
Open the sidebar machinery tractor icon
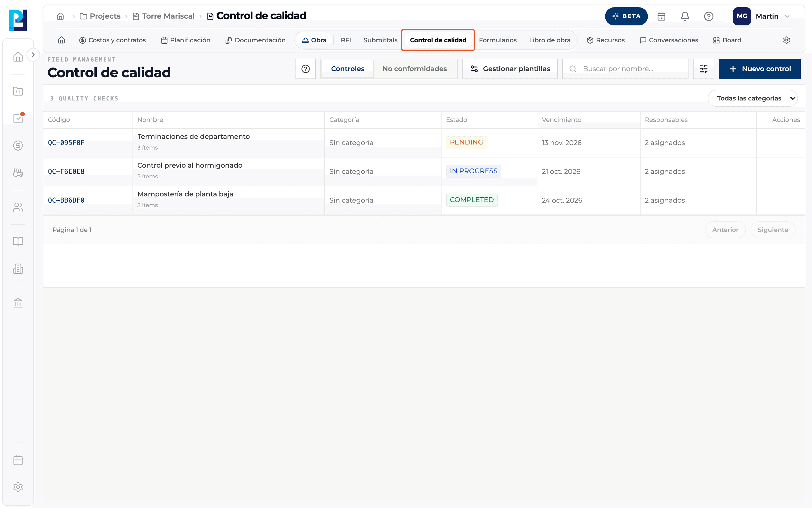pyautogui.click(x=18, y=173)
